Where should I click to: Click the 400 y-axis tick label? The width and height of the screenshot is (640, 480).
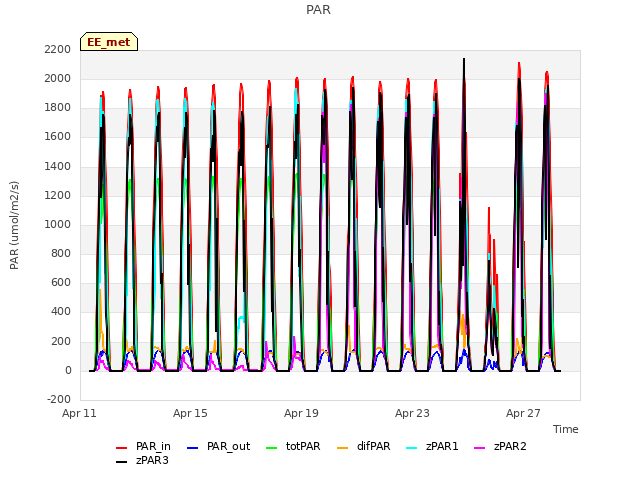pos(61,312)
